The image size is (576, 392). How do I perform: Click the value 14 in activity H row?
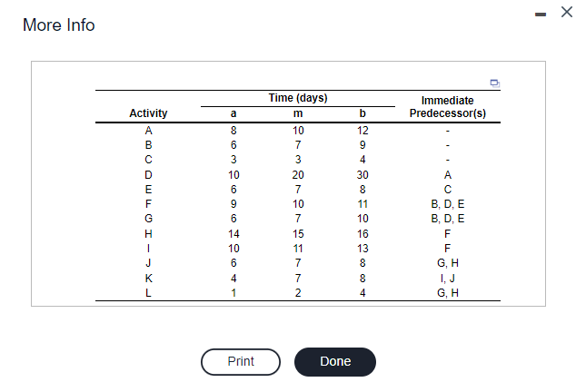point(233,234)
